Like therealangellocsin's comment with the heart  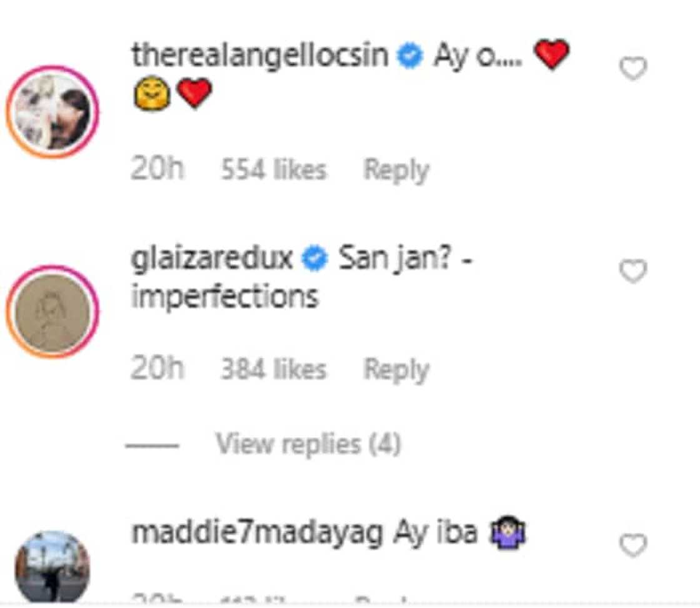point(632,69)
